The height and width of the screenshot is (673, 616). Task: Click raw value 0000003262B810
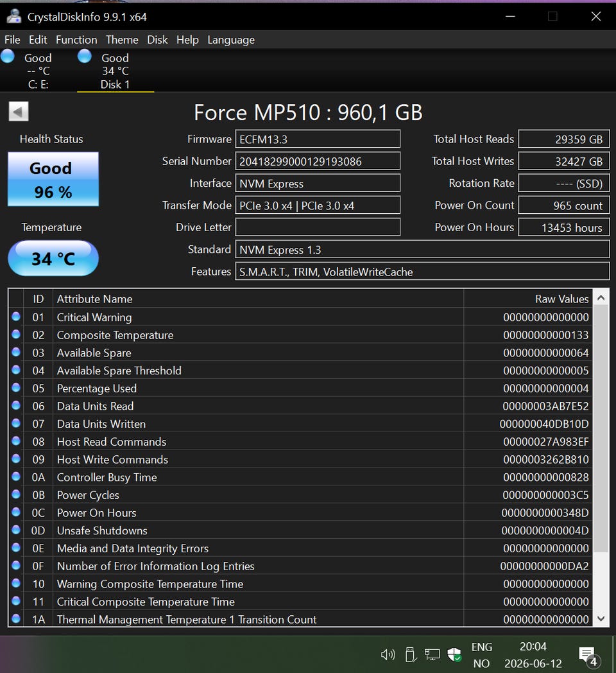(x=545, y=459)
